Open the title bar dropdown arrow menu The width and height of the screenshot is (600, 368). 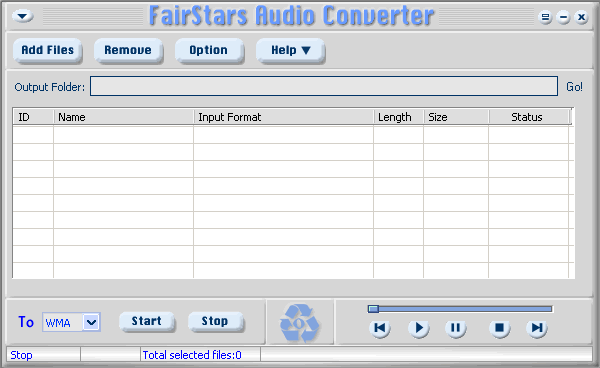[x=23, y=16]
